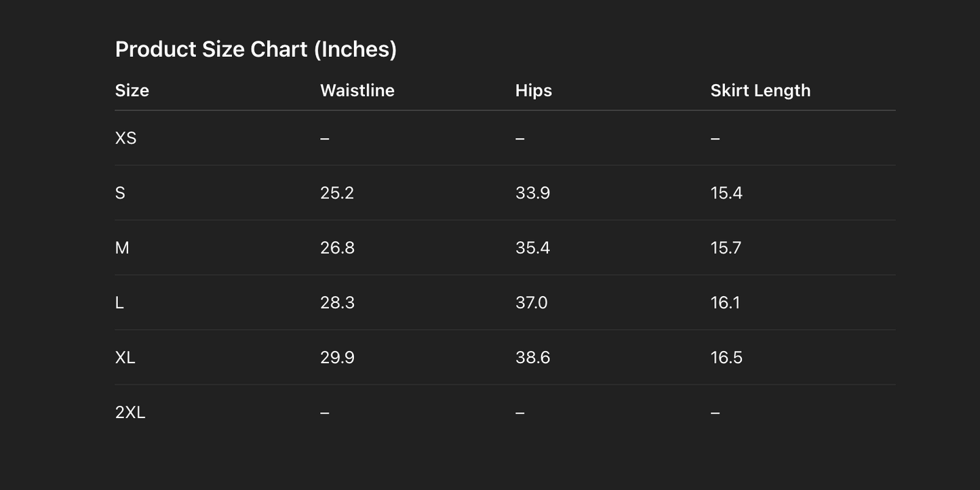Select the 16.5 skirt length value
The image size is (980, 490).
pos(726,358)
